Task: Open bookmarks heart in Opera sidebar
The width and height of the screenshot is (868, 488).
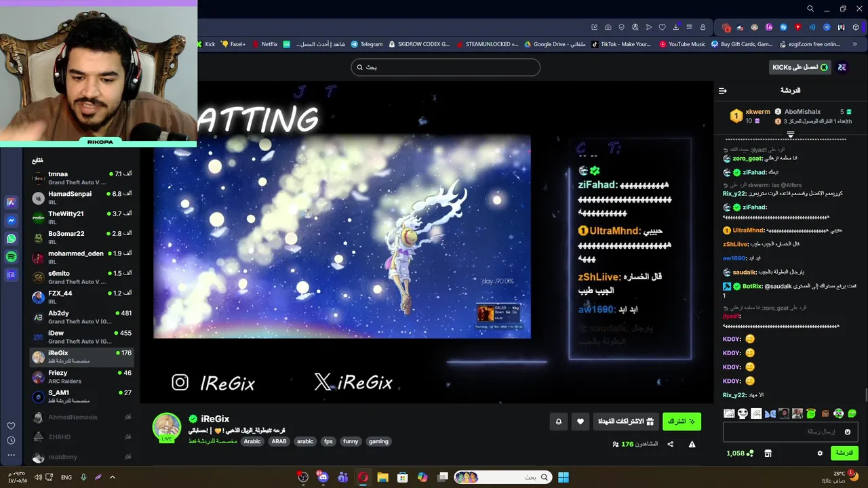Action: (11, 426)
